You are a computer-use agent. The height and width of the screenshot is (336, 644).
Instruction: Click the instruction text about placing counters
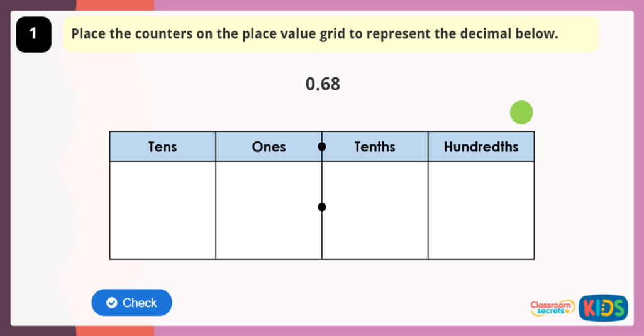314,34
